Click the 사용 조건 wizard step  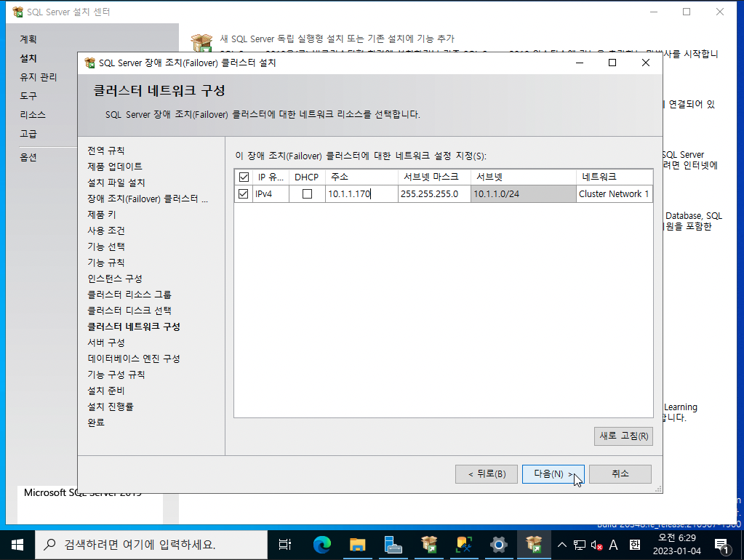pos(106,231)
